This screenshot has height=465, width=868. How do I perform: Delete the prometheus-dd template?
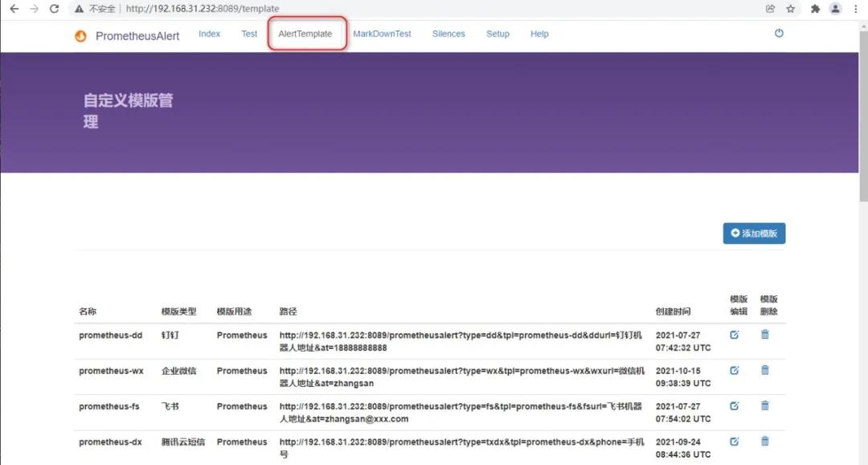pyautogui.click(x=764, y=334)
